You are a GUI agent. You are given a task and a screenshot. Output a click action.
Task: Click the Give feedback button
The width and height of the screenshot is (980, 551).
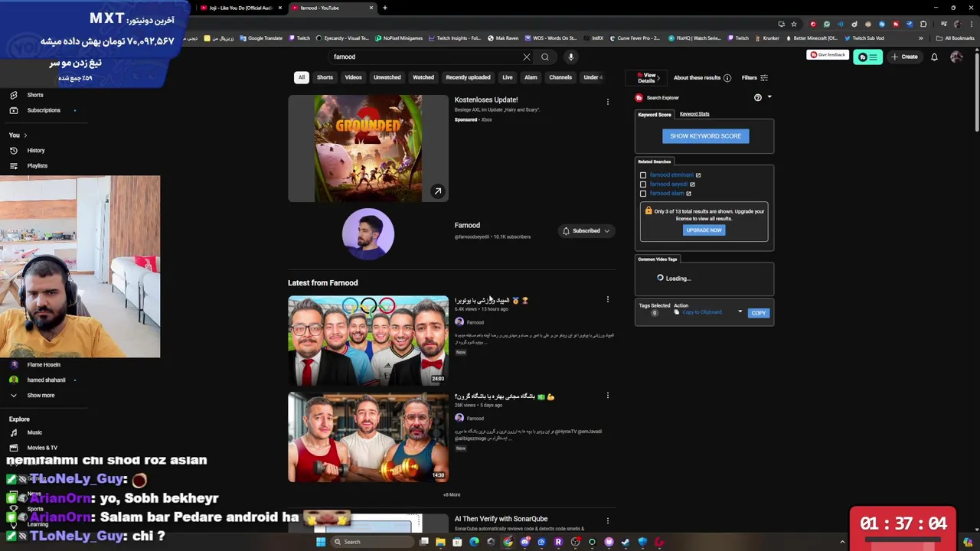(828, 55)
